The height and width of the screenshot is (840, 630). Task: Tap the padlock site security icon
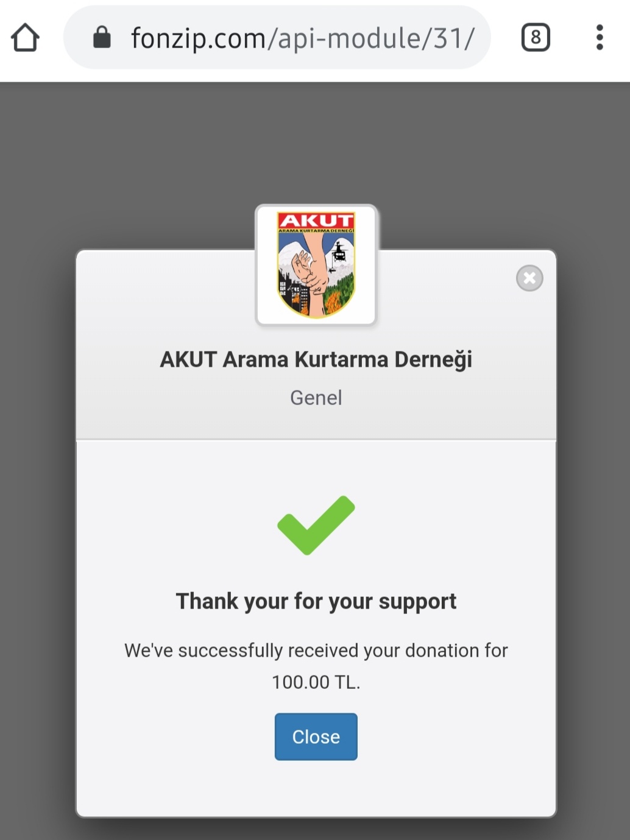[x=102, y=37]
